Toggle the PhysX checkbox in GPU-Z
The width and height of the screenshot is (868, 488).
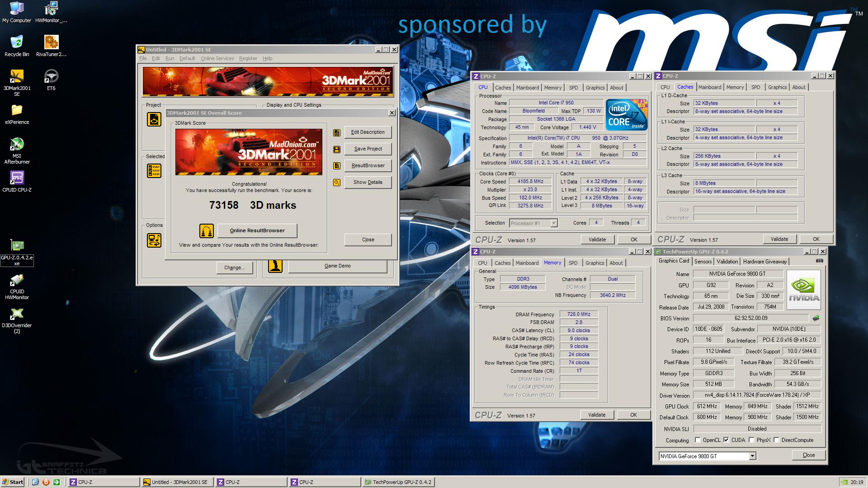click(751, 440)
